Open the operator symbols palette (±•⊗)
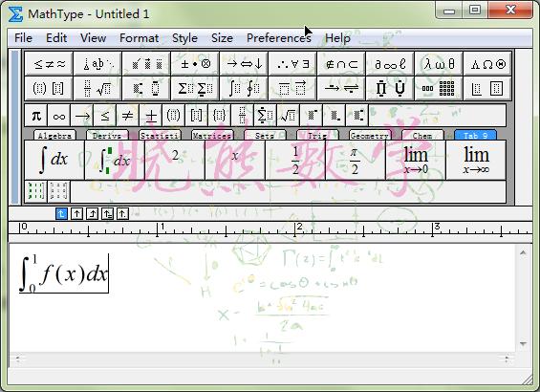 tap(195, 63)
